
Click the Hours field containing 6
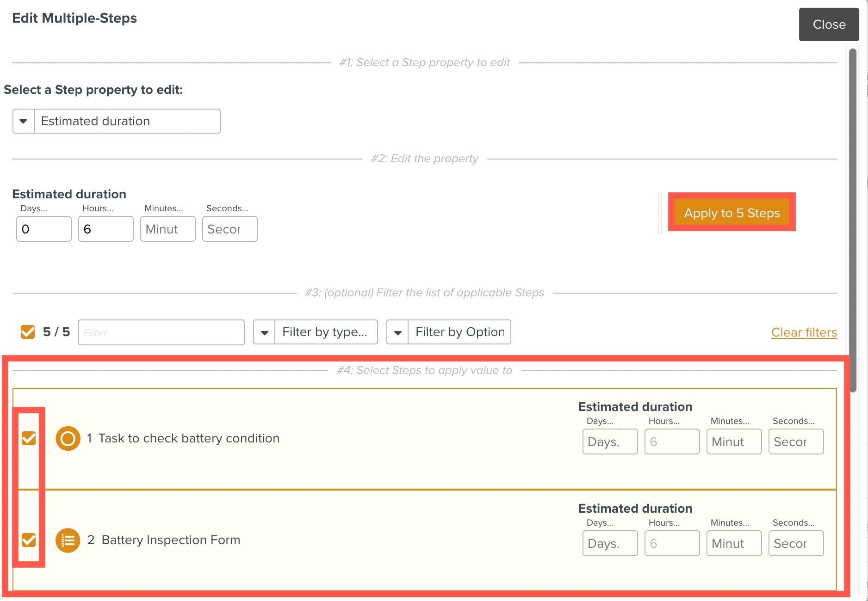[105, 229]
